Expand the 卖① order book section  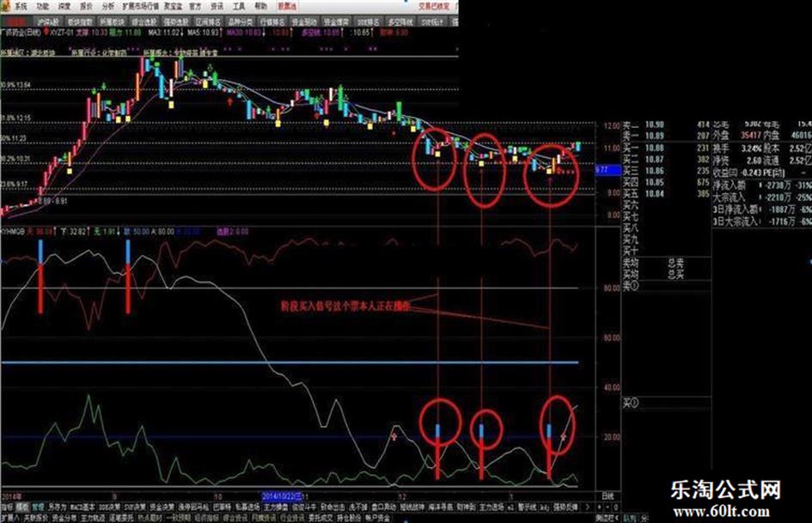631,286
